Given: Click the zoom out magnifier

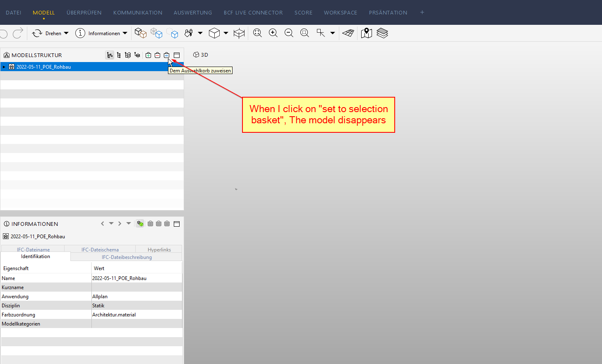Looking at the screenshot, I should [x=289, y=33].
